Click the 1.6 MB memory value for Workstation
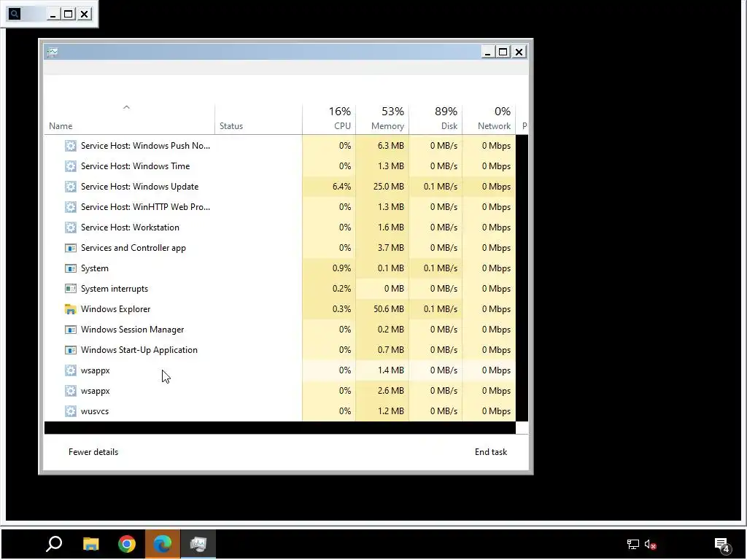This screenshot has height=560, width=747. click(x=391, y=227)
